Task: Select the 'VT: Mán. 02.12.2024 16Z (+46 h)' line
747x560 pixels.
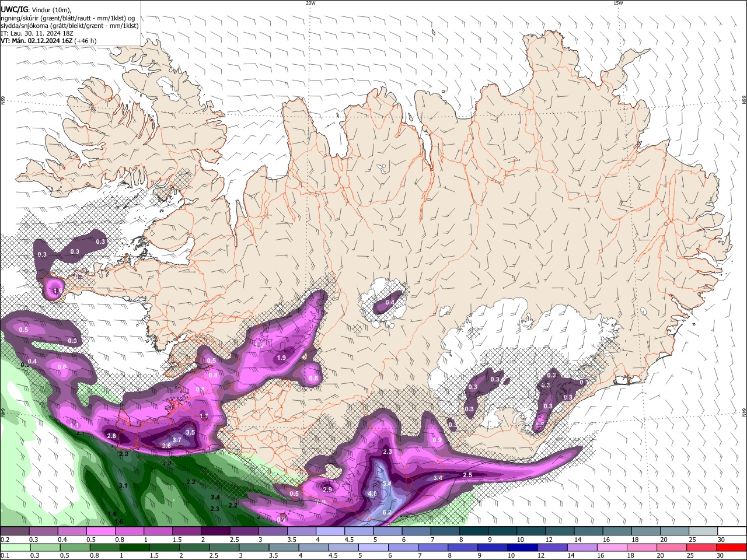Action: [48, 41]
